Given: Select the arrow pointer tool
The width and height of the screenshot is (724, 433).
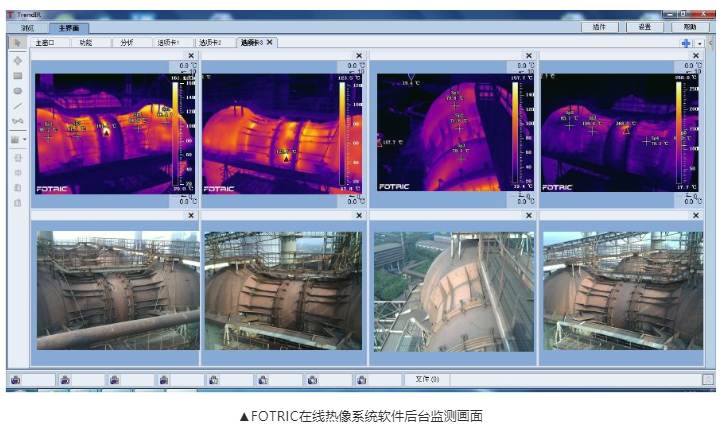Looking at the screenshot, I should pos(17,43).
